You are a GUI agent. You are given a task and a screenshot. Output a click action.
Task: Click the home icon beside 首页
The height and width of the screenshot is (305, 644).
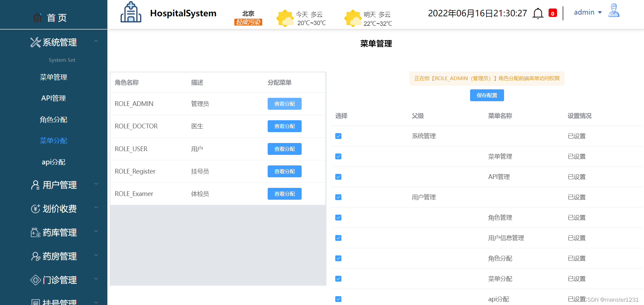pyautogui.click(x=38, y=17)
